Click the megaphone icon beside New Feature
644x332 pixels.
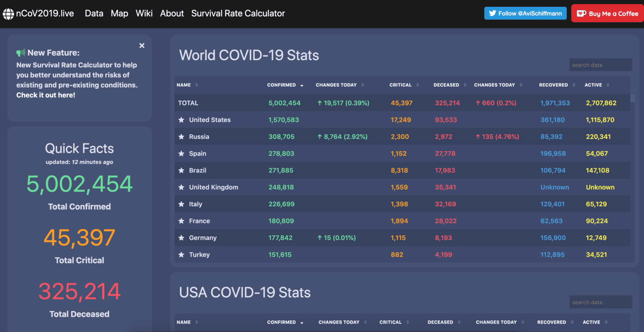click(x=21, y=53)
